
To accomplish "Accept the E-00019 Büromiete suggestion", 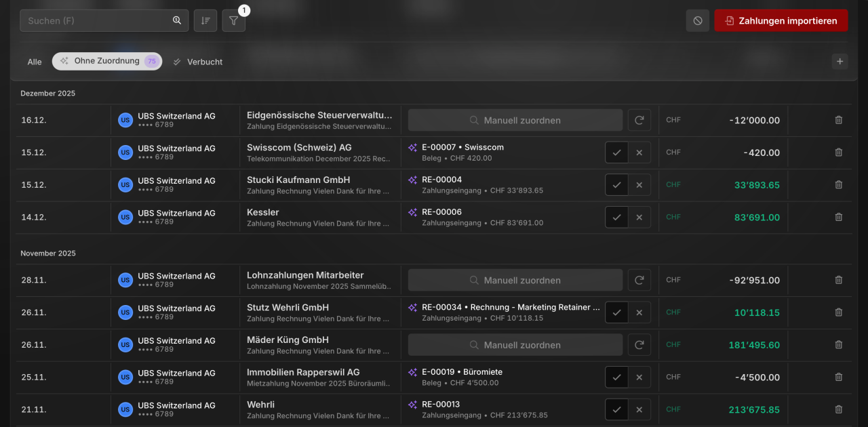I will (616, 377).
